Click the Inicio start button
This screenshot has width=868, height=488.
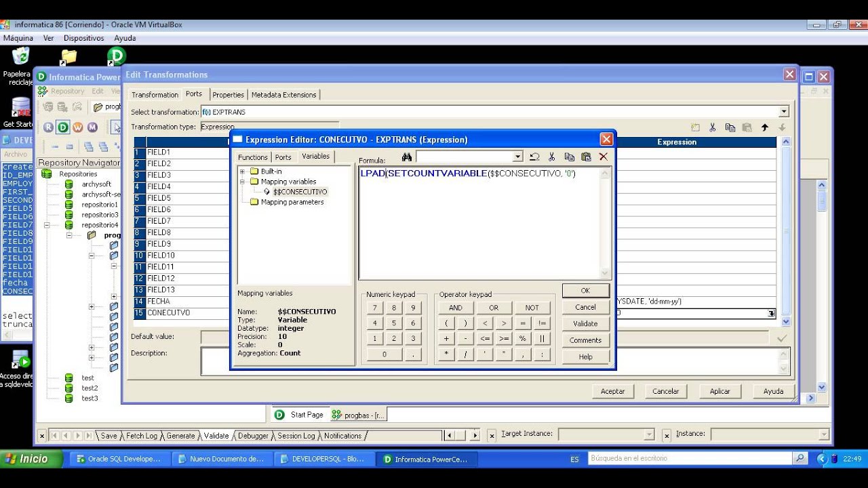(x=32, y=459)
